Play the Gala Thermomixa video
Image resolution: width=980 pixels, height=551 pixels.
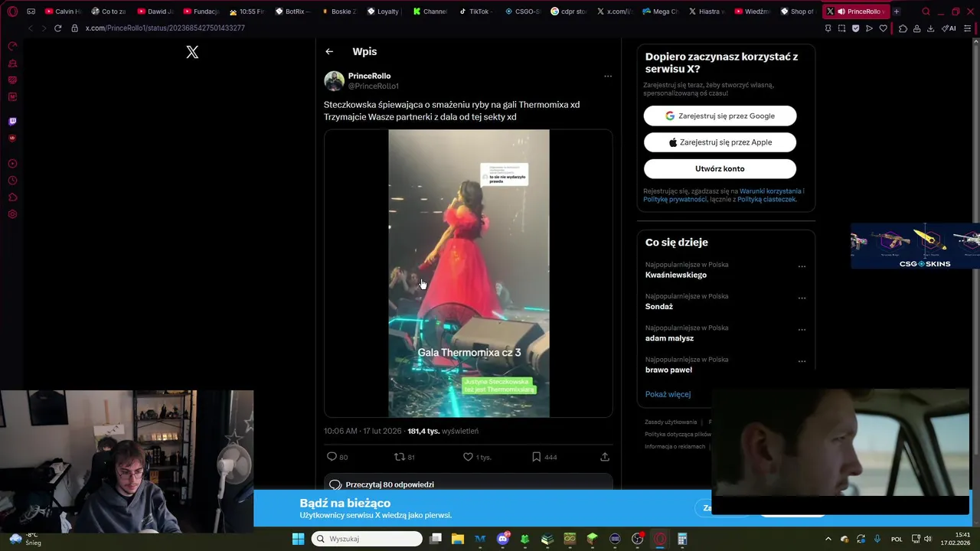pos(469,273)
